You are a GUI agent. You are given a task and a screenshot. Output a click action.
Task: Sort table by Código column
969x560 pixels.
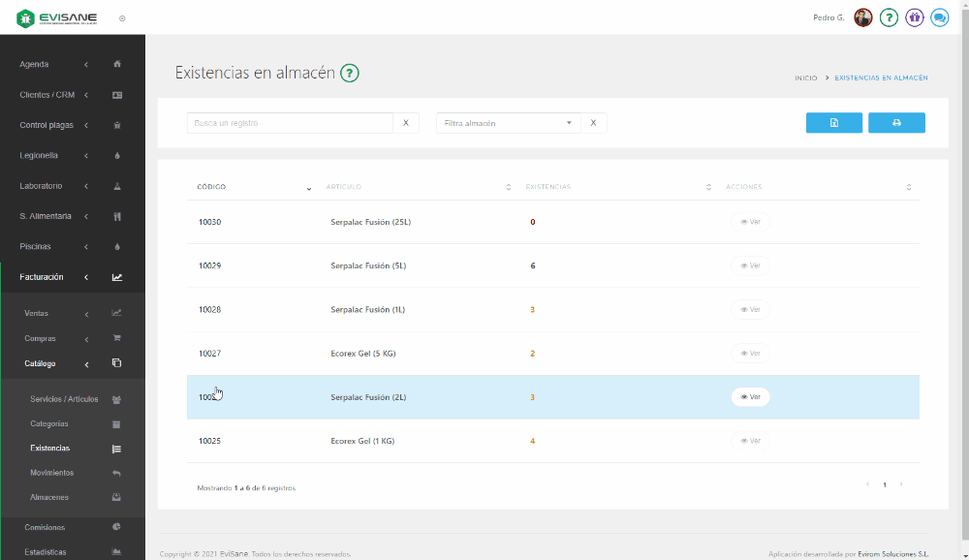(x=254, y=187)
